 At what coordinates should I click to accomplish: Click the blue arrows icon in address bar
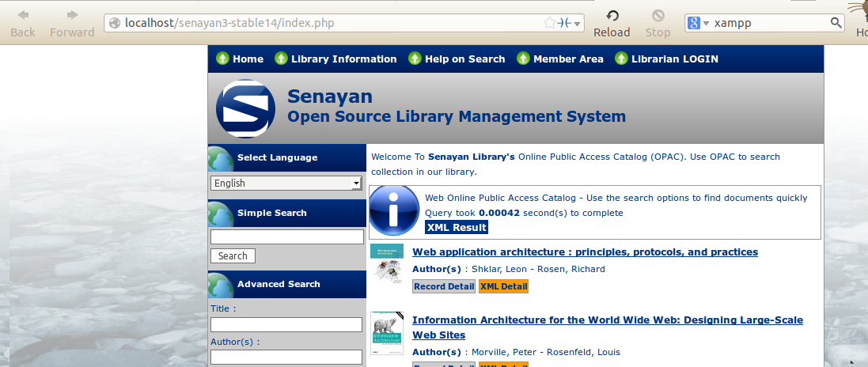[x=564, y=23]
